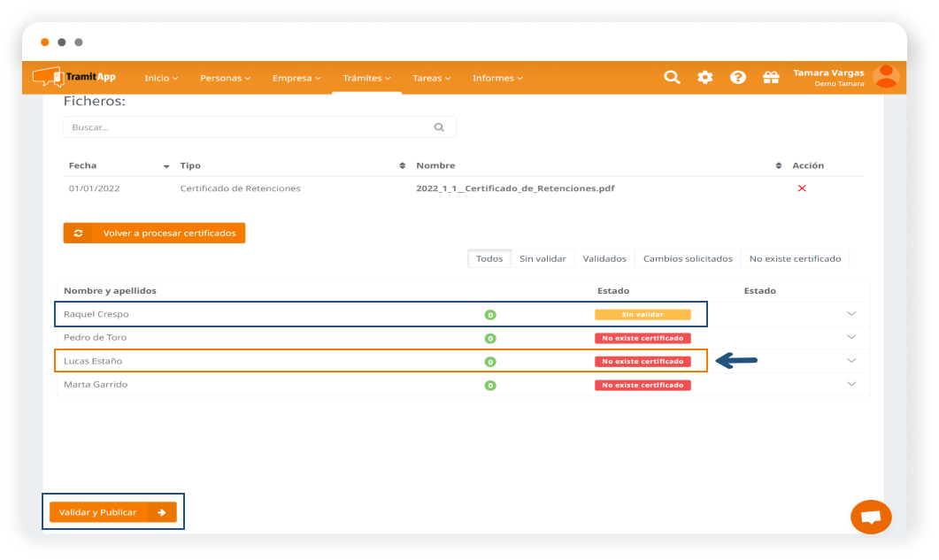
Task: Open the gift box icon in header
Action: [x=771, y=78]
